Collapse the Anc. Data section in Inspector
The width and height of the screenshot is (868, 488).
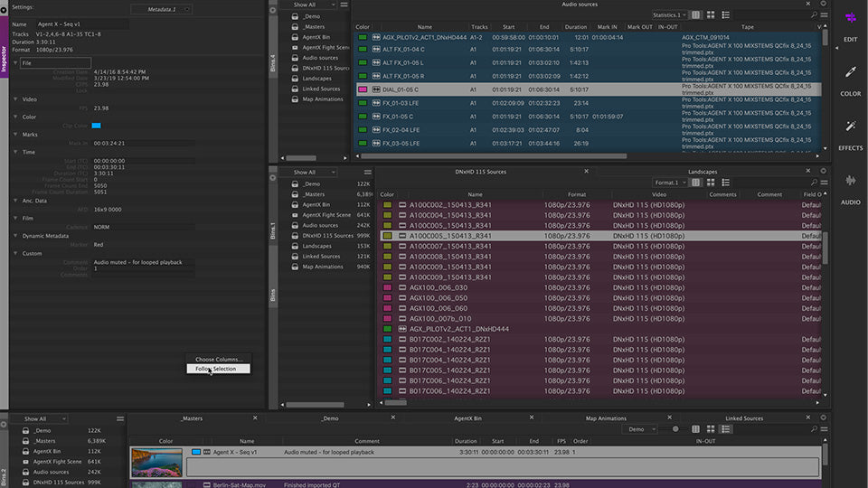(x=15, y=201)
